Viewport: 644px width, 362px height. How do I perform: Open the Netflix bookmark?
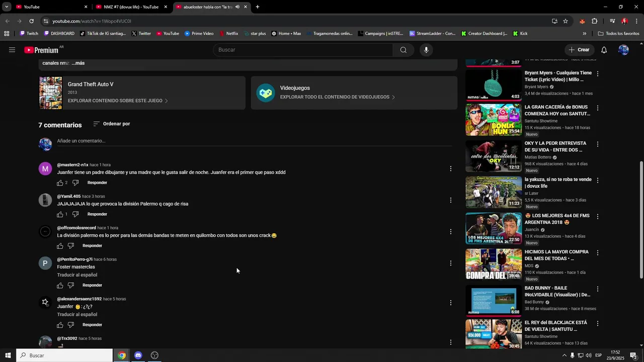[x=228, y=34]
